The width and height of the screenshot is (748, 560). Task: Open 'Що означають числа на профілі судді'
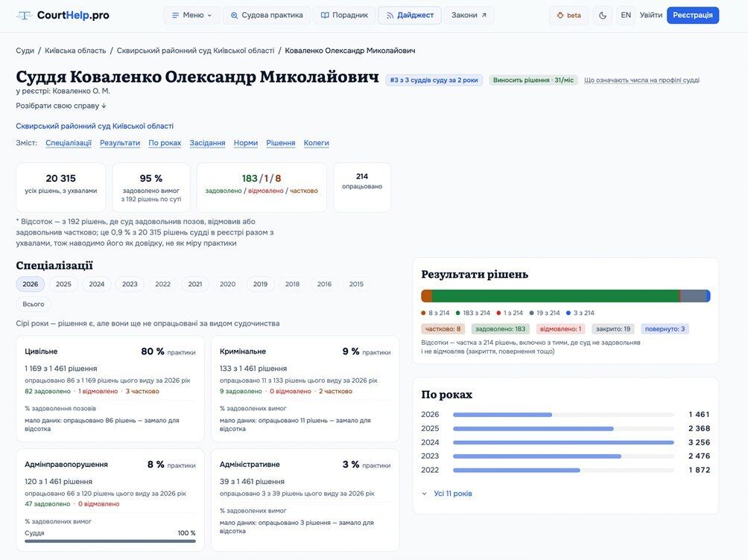coord(641,80)
